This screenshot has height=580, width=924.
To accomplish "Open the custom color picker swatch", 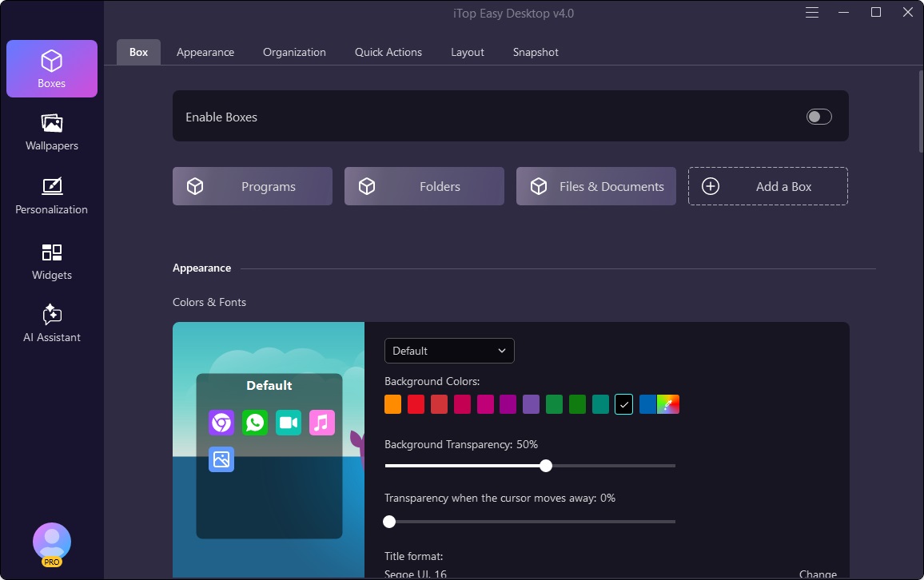I will pos(668,404).
